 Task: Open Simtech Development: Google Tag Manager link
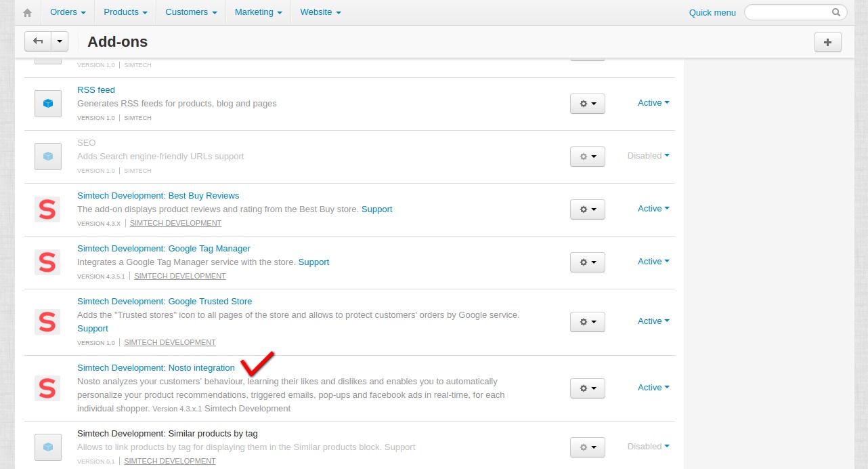[164, 249]
